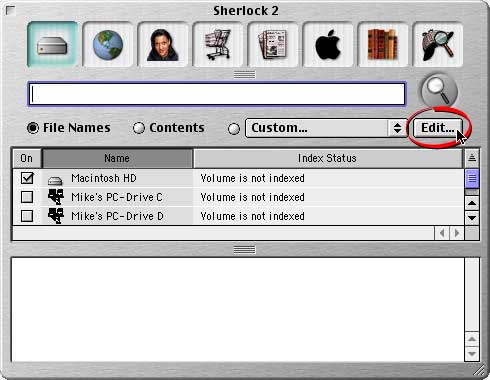Viewport: 490px width, 380px height.
Task: Open the Shopping cart channel
Action: pyautogui.click(x=218, y=44)
